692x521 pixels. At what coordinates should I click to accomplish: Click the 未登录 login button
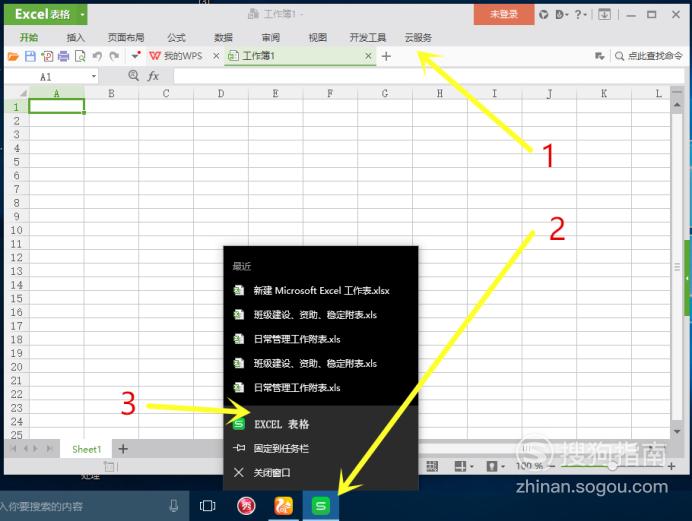(x=504, y=14)
